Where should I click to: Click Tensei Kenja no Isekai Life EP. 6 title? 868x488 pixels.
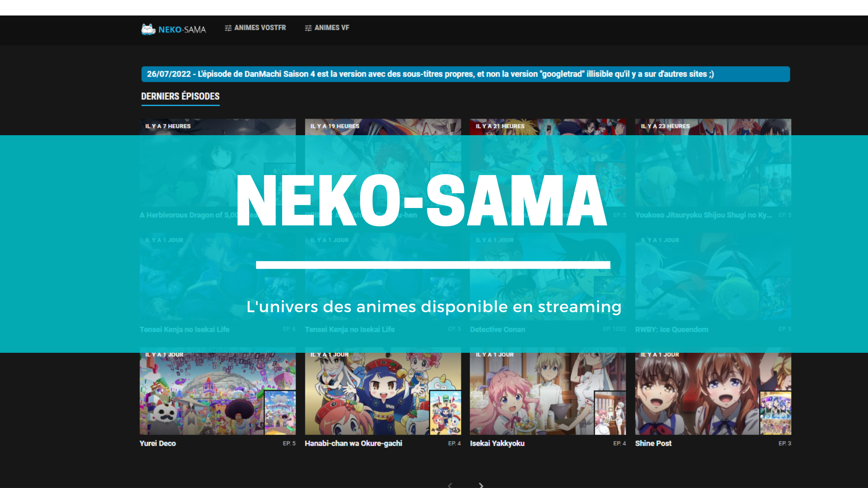coord(184,330)
